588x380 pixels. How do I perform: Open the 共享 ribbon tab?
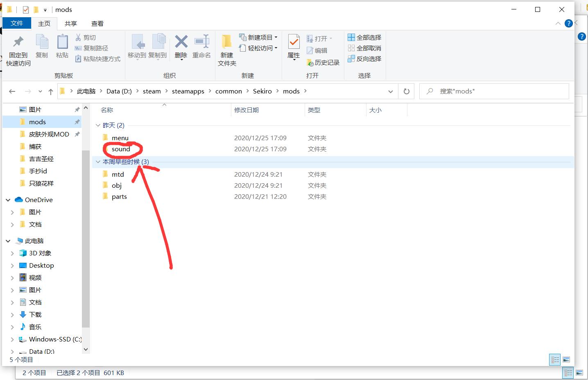click(x=71, y=23)
